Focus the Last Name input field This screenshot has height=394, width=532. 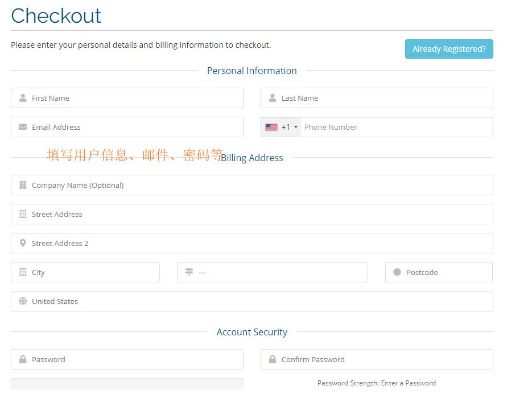[x=381, y=98]
